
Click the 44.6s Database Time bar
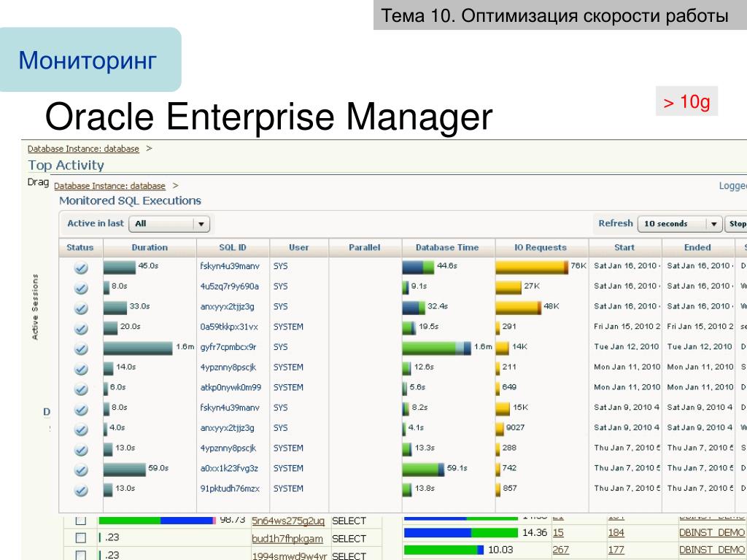click(x=418, y=267)
